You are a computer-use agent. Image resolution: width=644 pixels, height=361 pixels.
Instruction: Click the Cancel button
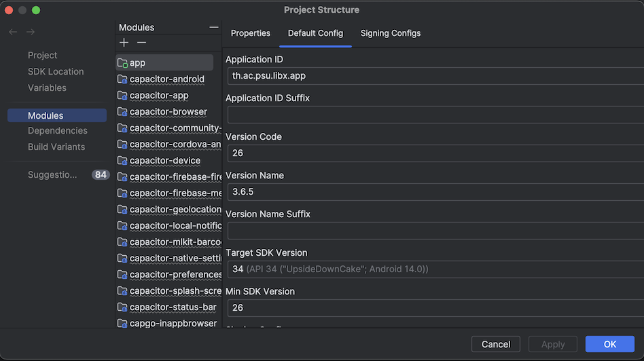point(496,344)
